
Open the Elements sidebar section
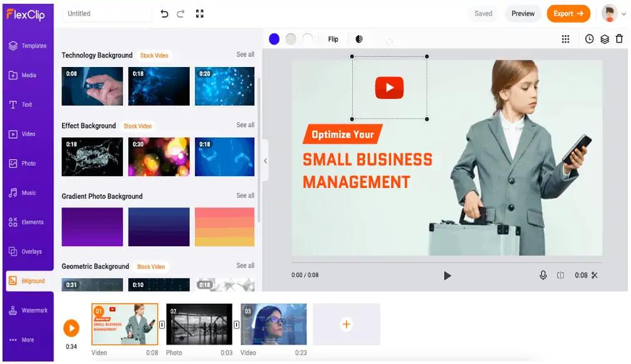[x=28, y=222]
